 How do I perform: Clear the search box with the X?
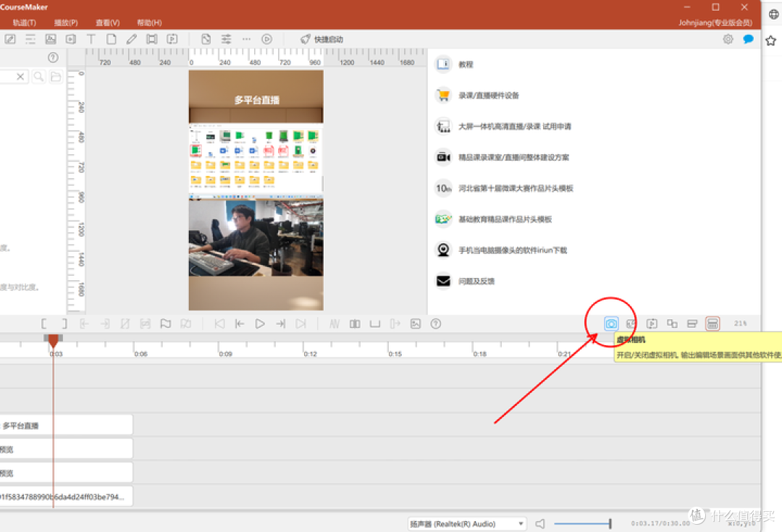click(20, 76)
